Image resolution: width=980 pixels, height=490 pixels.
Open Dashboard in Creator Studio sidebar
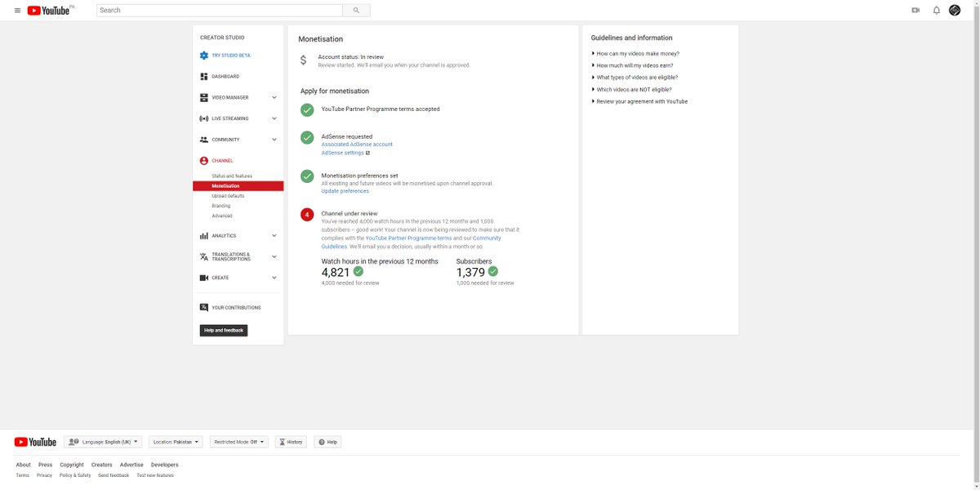coord(225,77)
